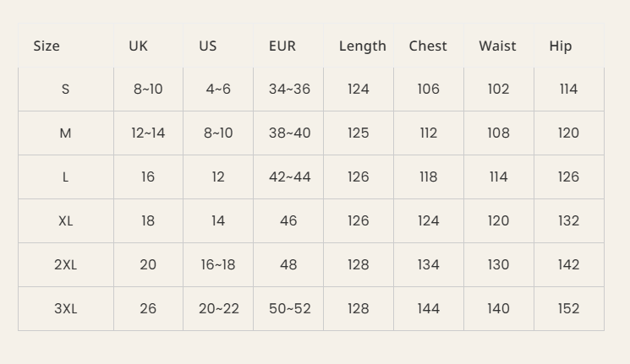Select the EUR 50~52 cell
630x364 pixels.
point(289,309)
